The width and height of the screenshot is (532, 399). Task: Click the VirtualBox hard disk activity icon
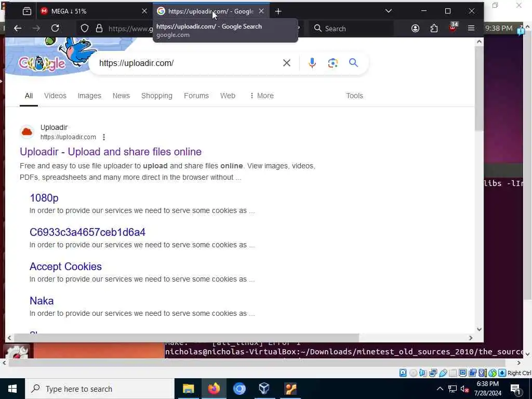click(403, 373)
